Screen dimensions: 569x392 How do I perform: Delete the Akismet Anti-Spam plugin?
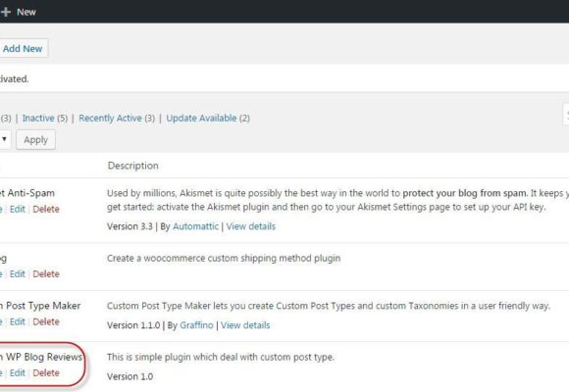[x=46, y=210]
